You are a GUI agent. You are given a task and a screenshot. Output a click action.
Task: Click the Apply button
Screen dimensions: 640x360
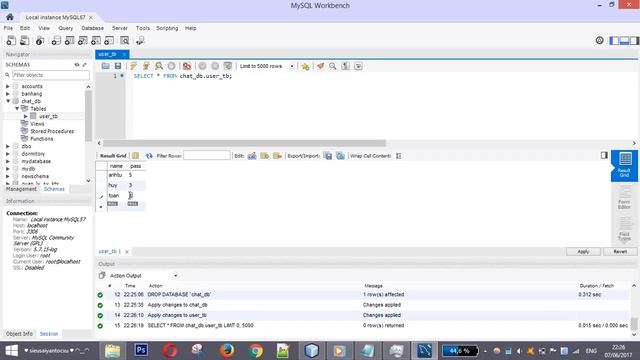coord(583,251)
